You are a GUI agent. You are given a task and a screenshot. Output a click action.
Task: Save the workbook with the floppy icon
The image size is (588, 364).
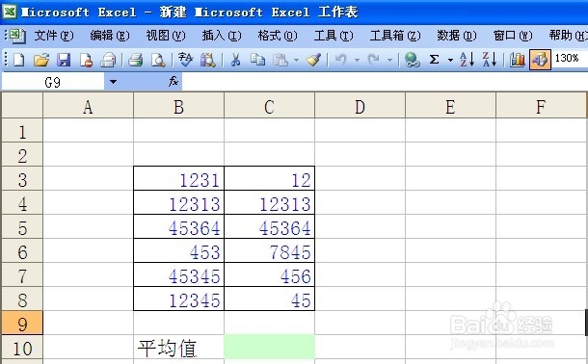[x=64, y=60]
